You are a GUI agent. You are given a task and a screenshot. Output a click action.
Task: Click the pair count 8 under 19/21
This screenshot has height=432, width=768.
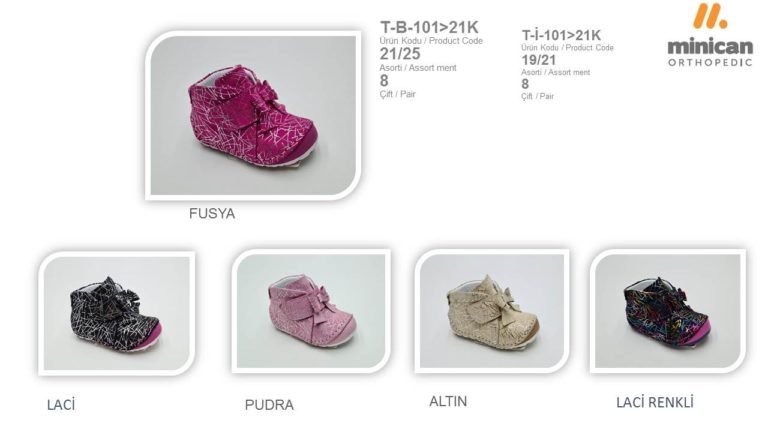click(x=525, y=84)
